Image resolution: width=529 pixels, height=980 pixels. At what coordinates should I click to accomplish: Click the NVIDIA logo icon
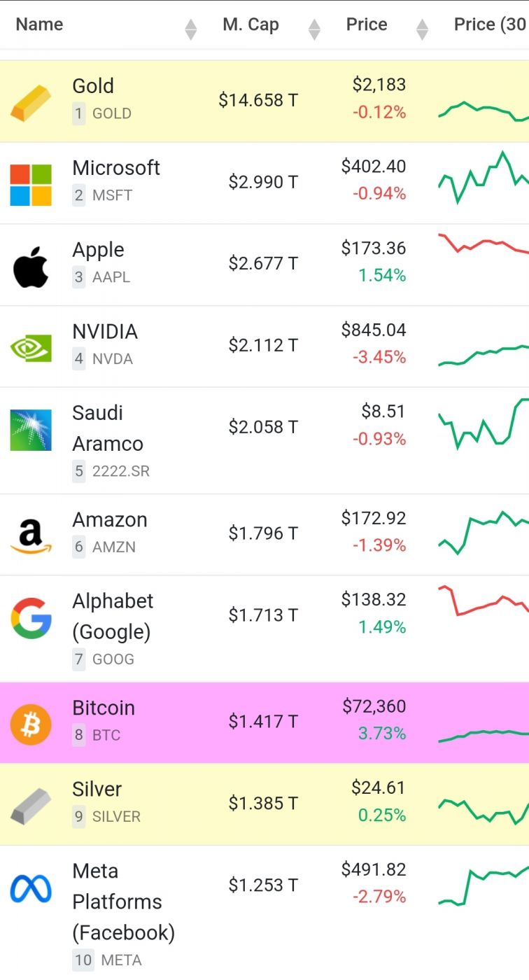click(31, 347)
